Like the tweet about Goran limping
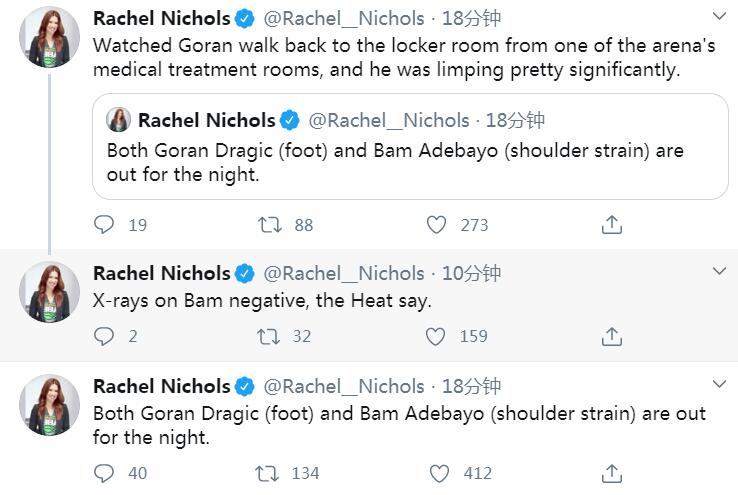Screen dimensions: 738x495 click(436, 225)
